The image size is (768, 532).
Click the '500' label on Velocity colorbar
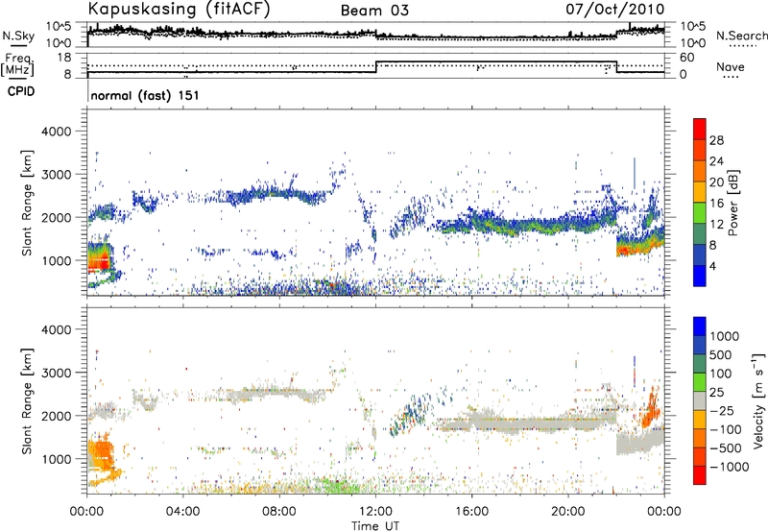point(721,354)
